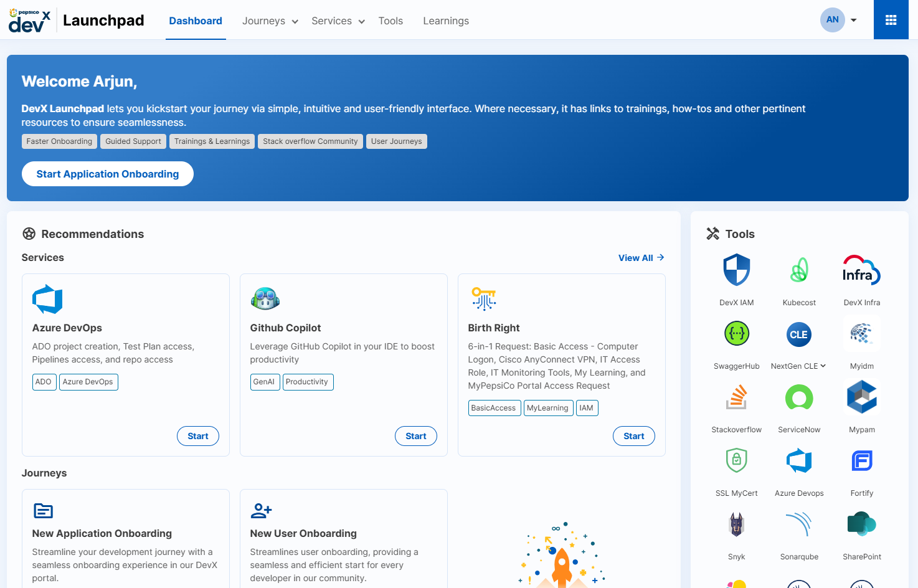Image resolution: width=918 pixels, height=588 pixels.
Task: Launch the Snyk tool
Action: 737,524
